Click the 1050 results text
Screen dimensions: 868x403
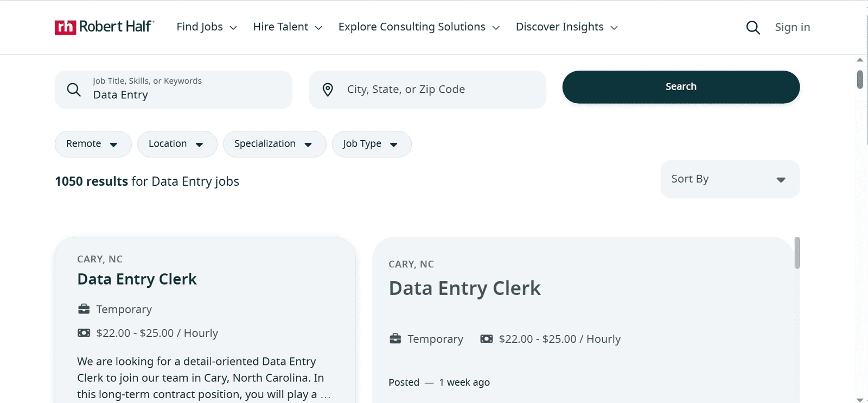pos(91,181)
